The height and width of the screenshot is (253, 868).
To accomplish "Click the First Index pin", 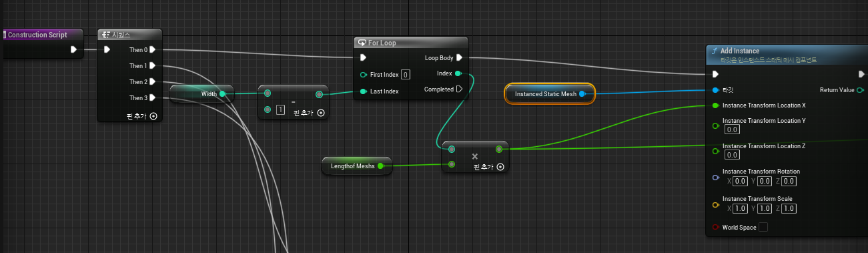I will pos(364,74).
